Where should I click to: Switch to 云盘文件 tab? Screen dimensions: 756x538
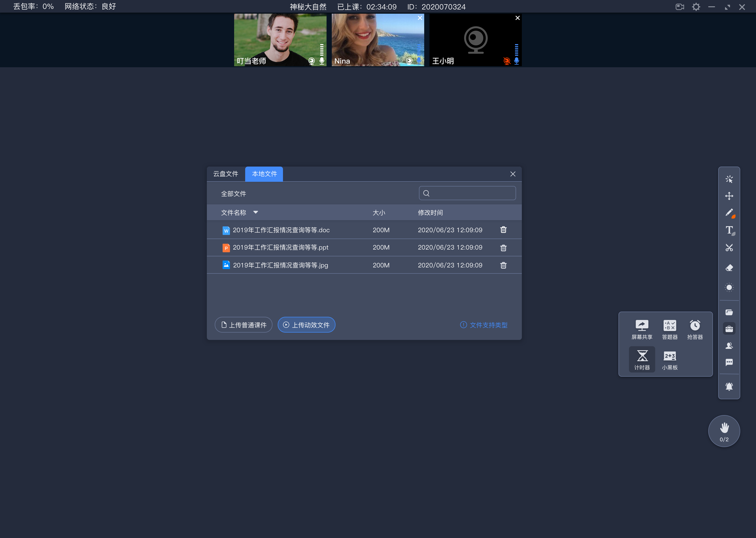(226, 174)
